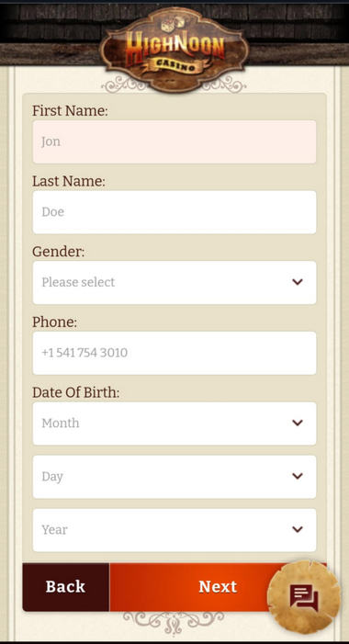Focus the Phone number input field

pos(174,353)
